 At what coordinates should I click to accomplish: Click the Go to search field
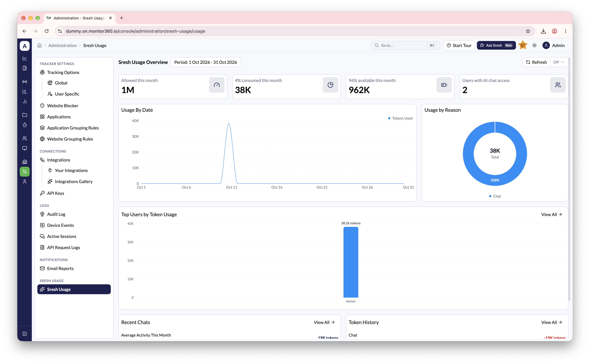pyautogui.click(x=405, y=45)
